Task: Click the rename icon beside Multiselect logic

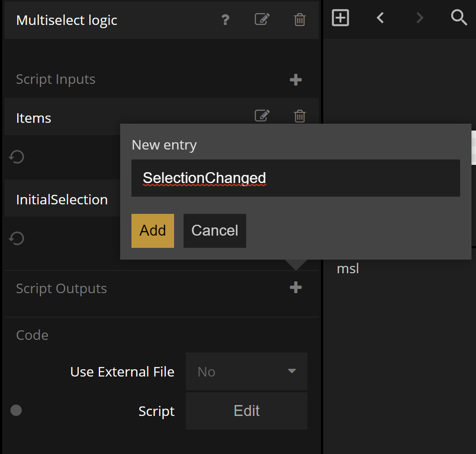Action: [x=262, y=20]
